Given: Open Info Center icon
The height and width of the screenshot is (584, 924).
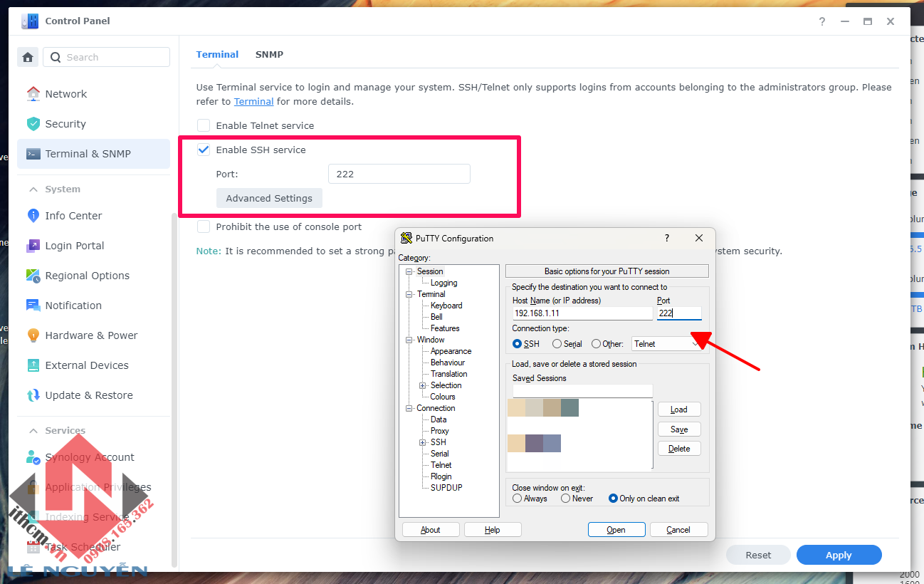Looking at the screenshot, I should tap(33, 216).
